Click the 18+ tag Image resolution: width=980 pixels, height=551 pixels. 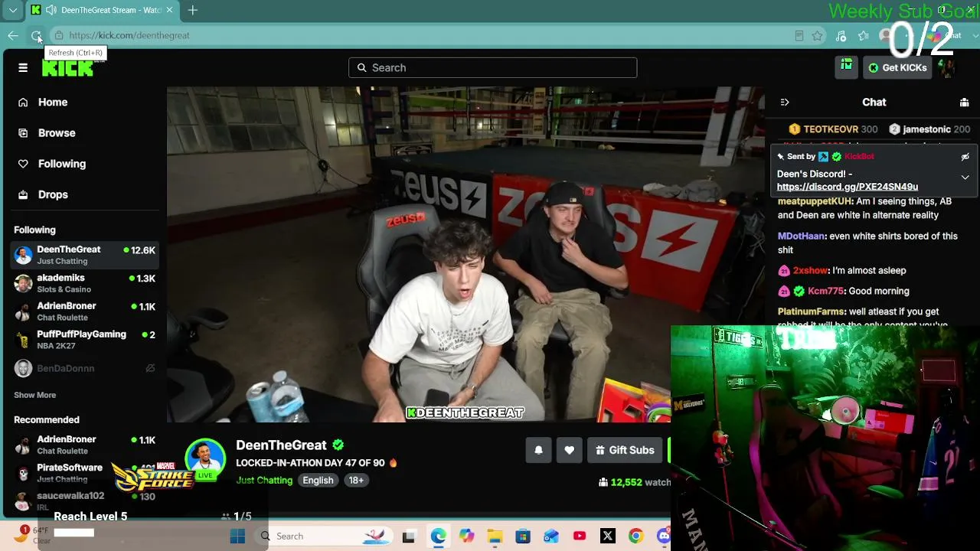356,481
